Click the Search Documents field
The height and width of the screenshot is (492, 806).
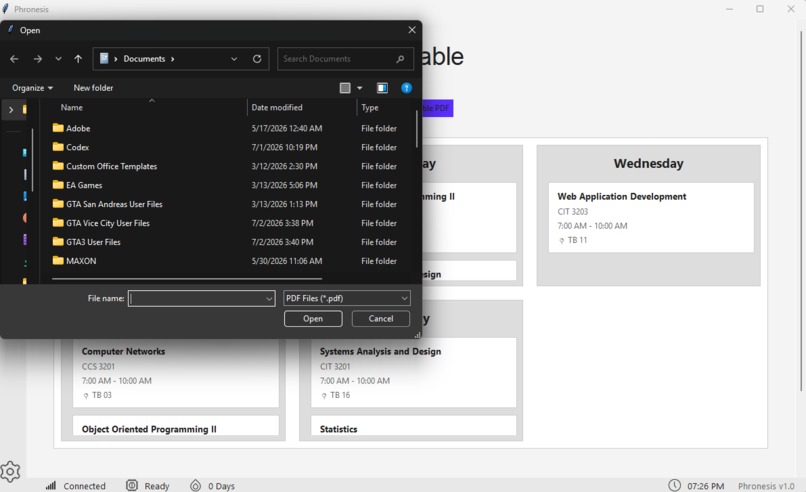pyautogui.click(x=345, y=59)
